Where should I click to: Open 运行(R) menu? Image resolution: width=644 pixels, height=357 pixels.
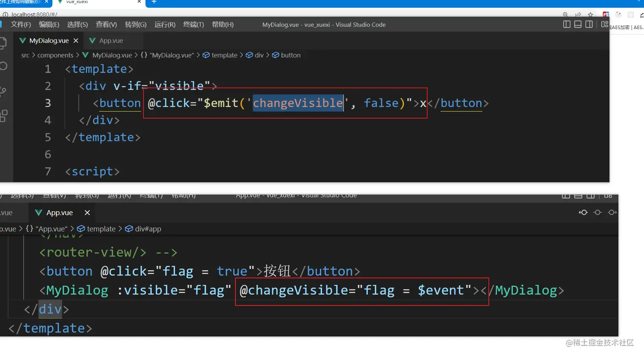[165, 24]
